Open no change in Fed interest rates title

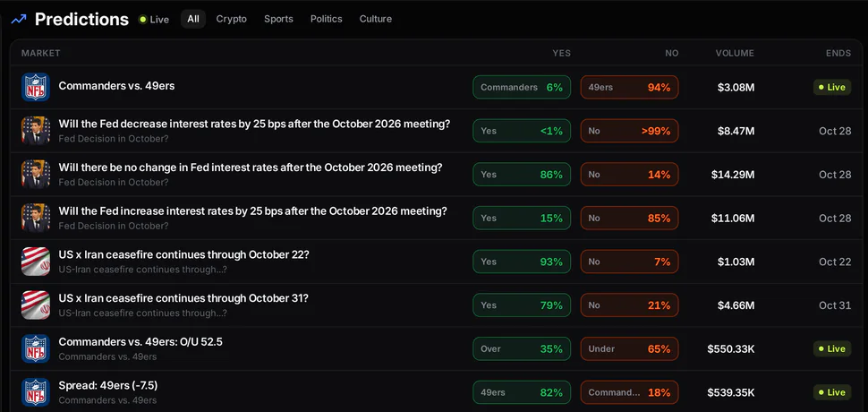click(251, 167)
